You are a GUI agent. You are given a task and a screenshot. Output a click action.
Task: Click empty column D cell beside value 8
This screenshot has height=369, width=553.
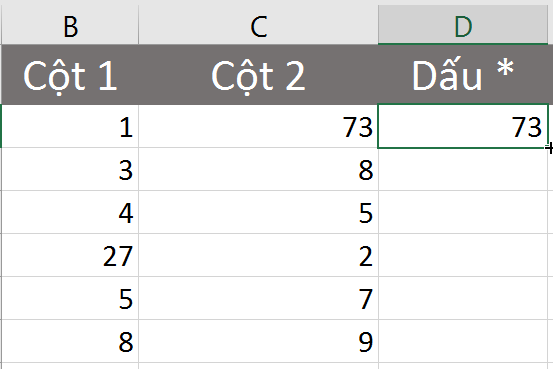coord(463,169)
